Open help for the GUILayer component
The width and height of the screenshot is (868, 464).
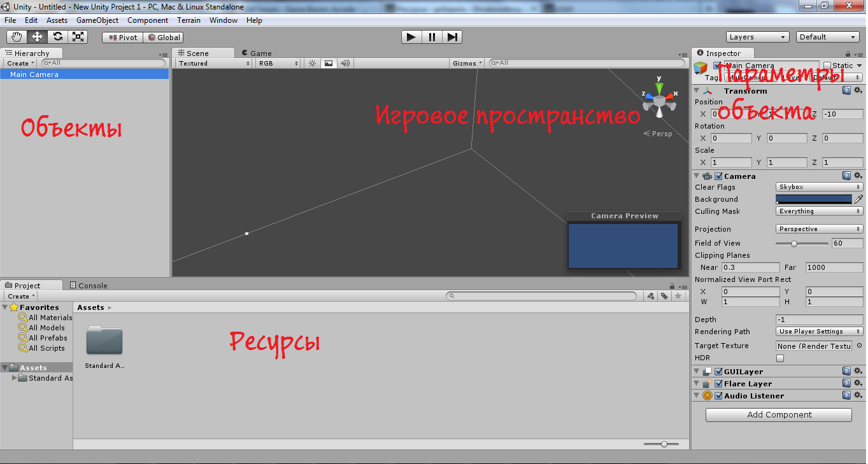coord(846,371)
